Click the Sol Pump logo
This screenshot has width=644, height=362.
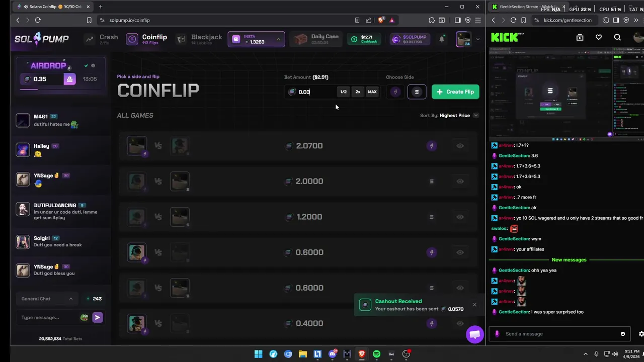tap(41, 39)
